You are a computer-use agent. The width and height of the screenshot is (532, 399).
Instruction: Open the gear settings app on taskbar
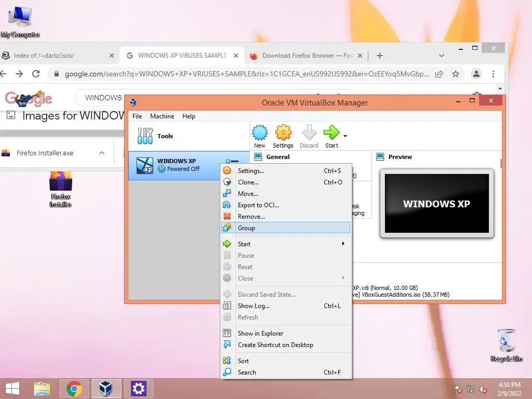point(138,389)
